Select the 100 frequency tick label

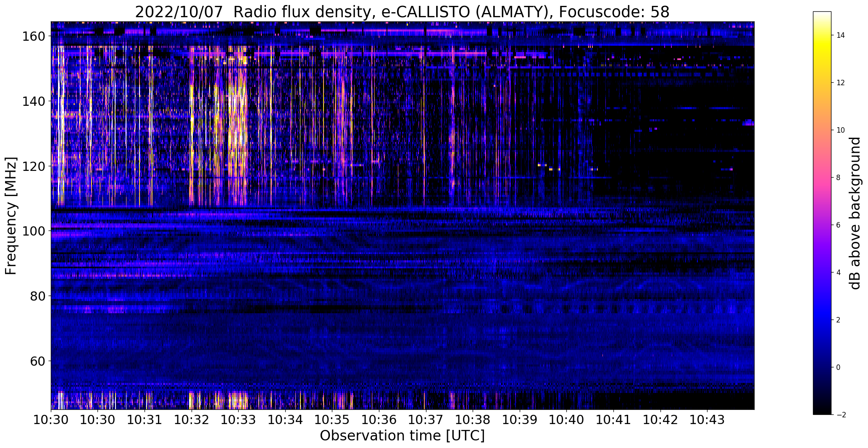(x=33, y=231)
